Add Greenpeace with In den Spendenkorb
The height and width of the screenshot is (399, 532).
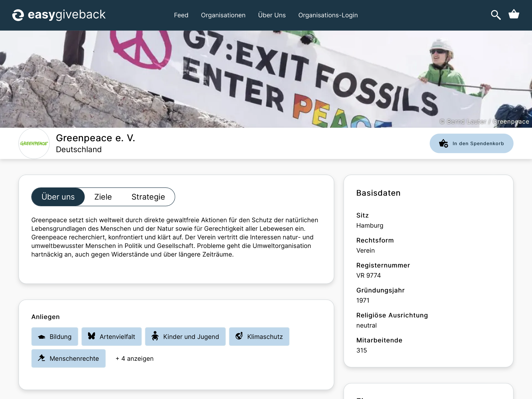pyautogui.click(x=471, y=143)
